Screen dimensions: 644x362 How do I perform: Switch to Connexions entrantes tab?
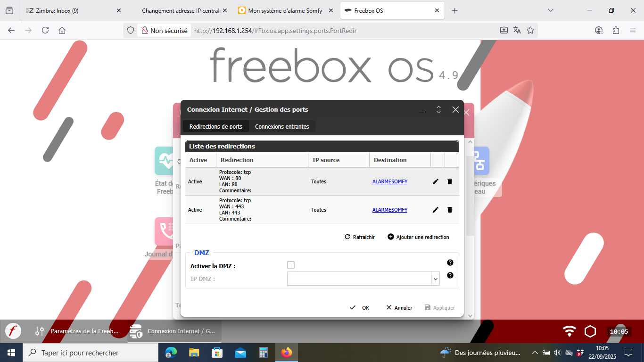pos(282,126)
